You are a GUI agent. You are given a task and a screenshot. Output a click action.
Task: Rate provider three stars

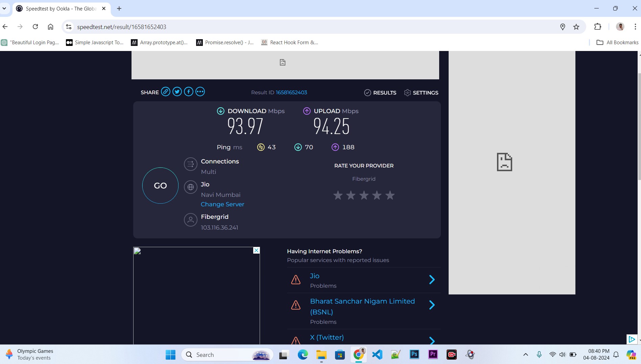coord(364,195)
